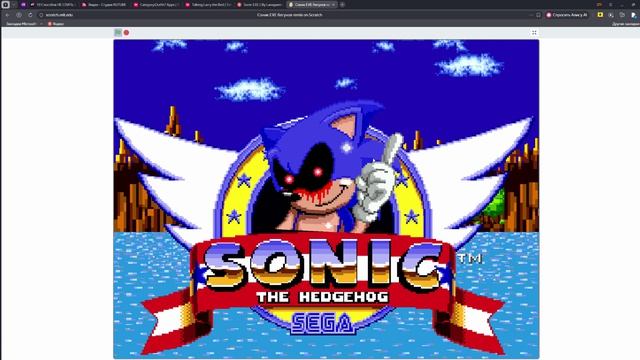The width and height of the screenshot is (640, 360).
Task: Toggle full-screen mode of the Scratch stage
Action: [x=534, y=33]
